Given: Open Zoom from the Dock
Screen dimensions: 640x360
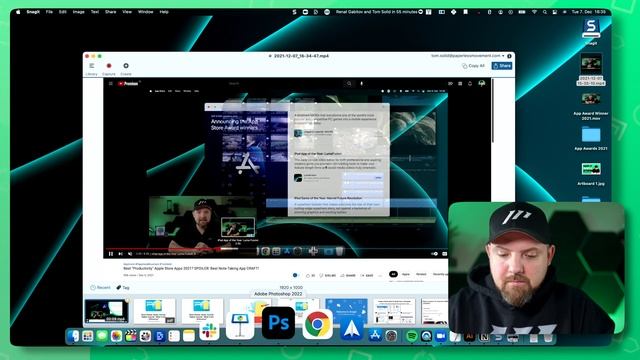Looking at the screenshot, I should (x=441, y=336).
